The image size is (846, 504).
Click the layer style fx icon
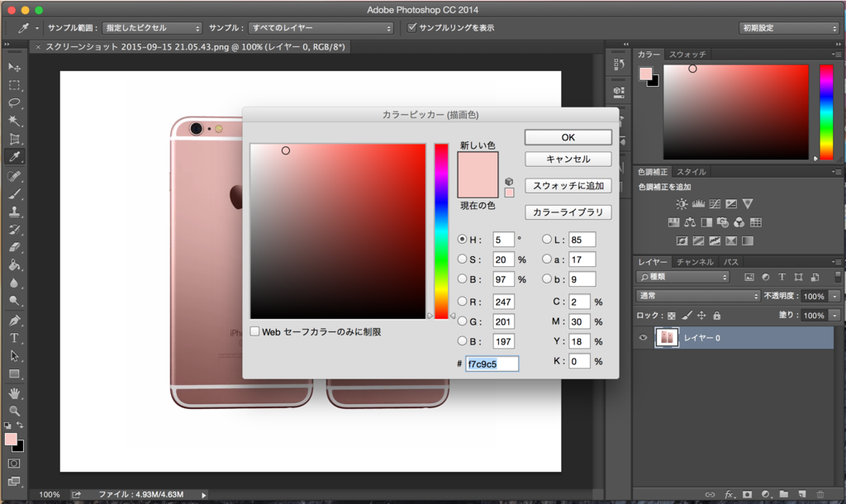click(x=729, y=494)
